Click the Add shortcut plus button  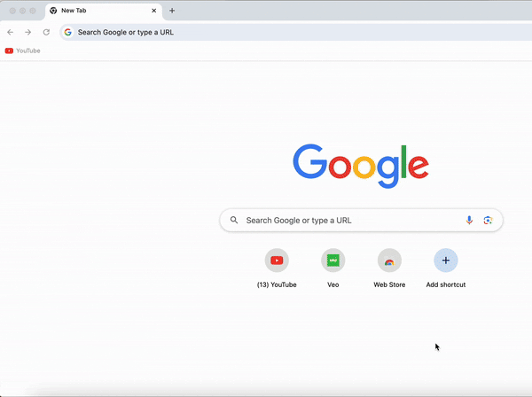coord(446,261)
